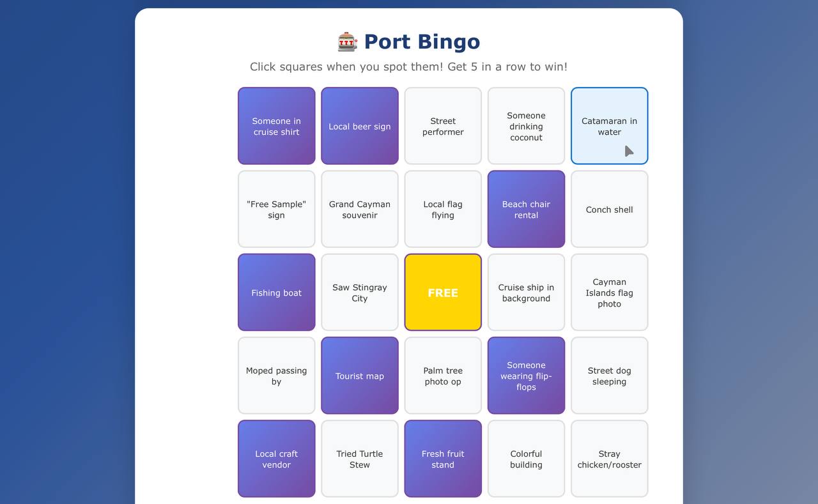Deselect the "Local craft vendor" square
This screenshot has width=818, height=504.
tap(276, 459)
